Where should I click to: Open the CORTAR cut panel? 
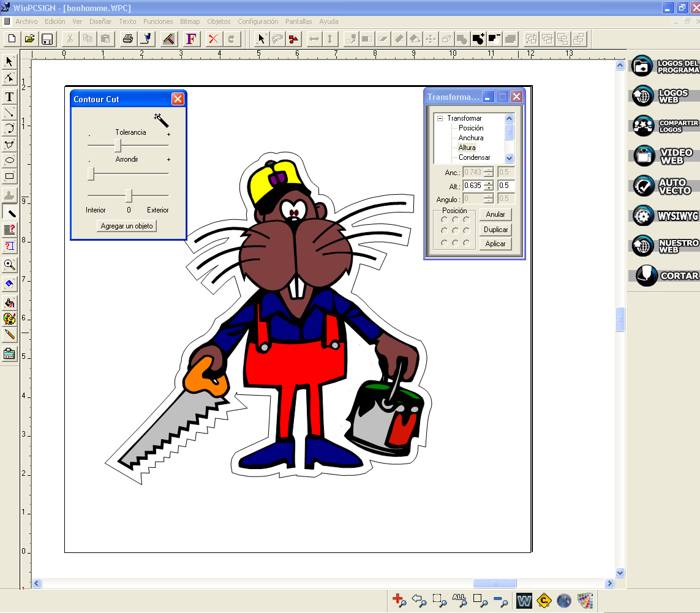(666, 276)
